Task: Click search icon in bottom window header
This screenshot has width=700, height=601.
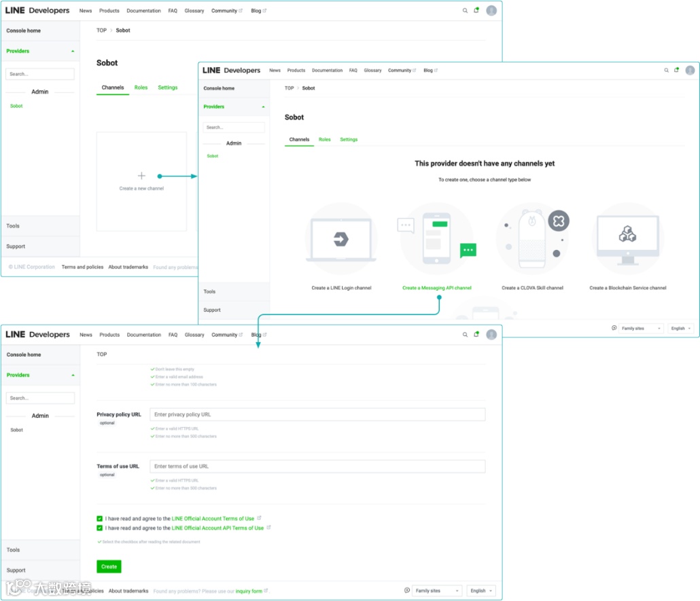Action: coord(465,335)
